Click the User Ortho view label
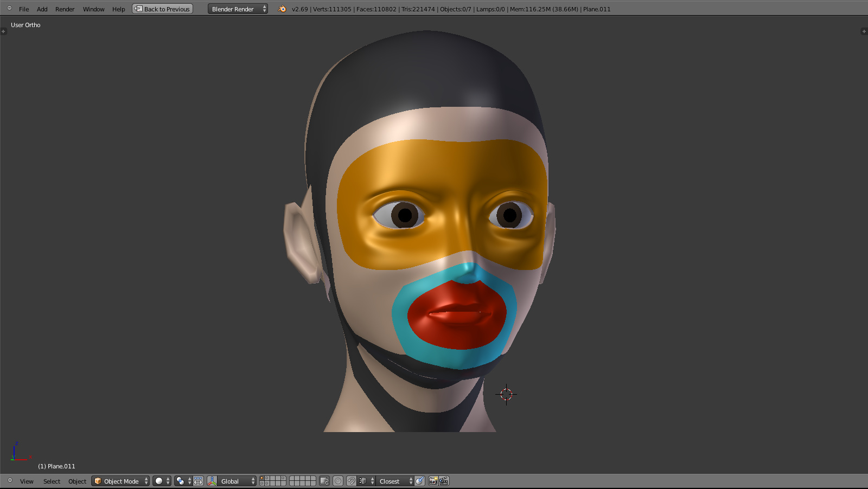The height and width of the screenshot is (489, 868). [25, 25]
